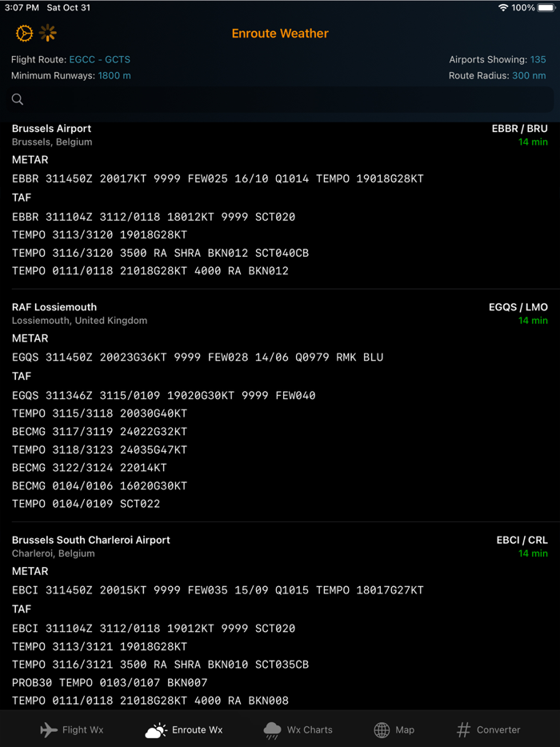Tap the Flight Wx airplane icon
Viewport: 560px width, 747px height.
click(x=49, y=729)
